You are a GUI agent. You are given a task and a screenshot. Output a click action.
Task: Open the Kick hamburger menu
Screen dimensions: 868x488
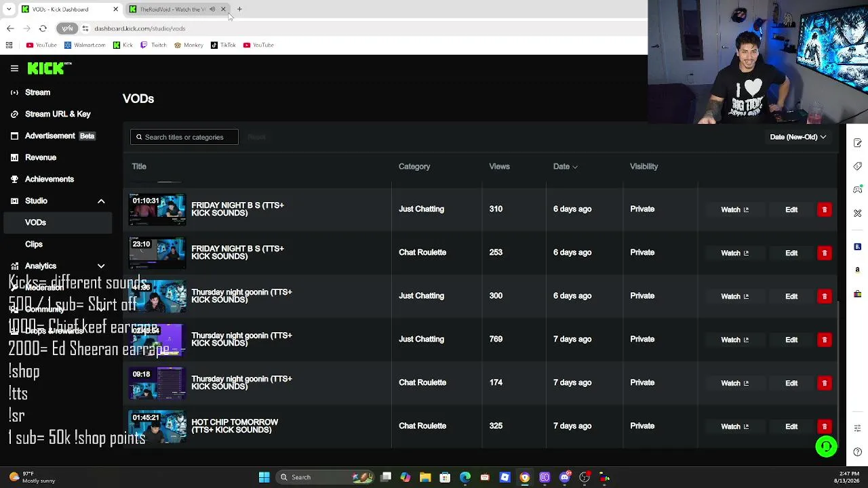click(x=14, y=68)
